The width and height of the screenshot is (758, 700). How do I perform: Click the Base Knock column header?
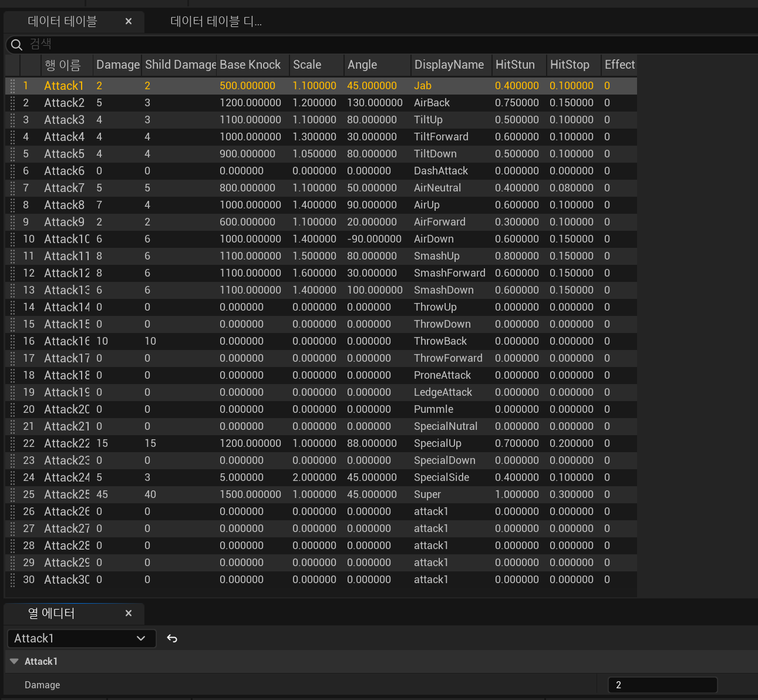(252, 65)
